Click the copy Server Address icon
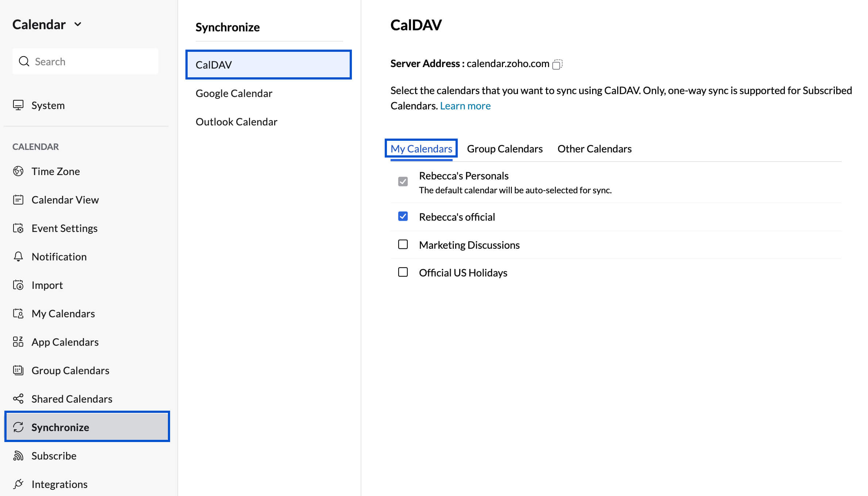The height and width of the screenshot is (496, 868). (x=557, y=64)
